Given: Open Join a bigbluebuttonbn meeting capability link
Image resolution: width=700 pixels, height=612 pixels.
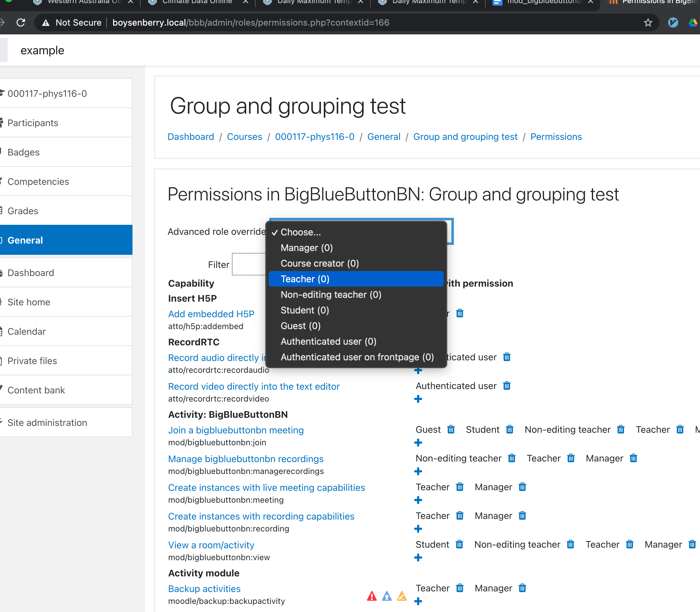Looking at the screenshot, I should pyautogui.click(x=236, y=430).
